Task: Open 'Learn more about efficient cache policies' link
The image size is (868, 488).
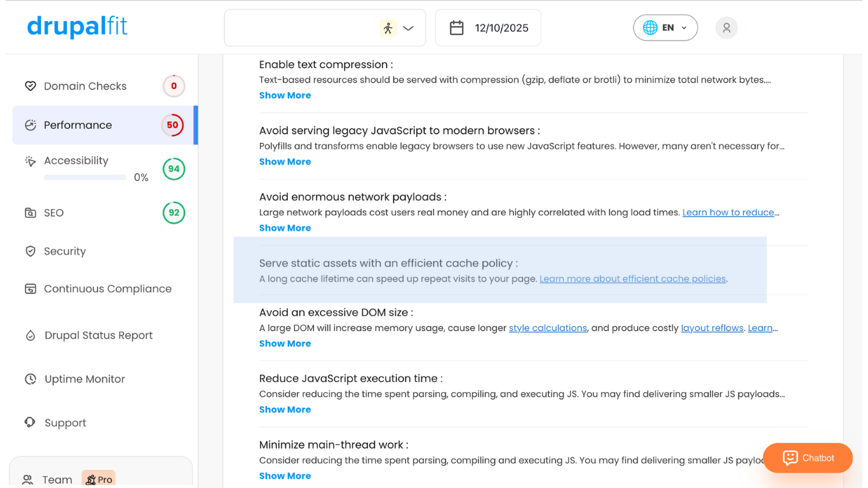Action: pyautogui.click(x=632, y=278)
